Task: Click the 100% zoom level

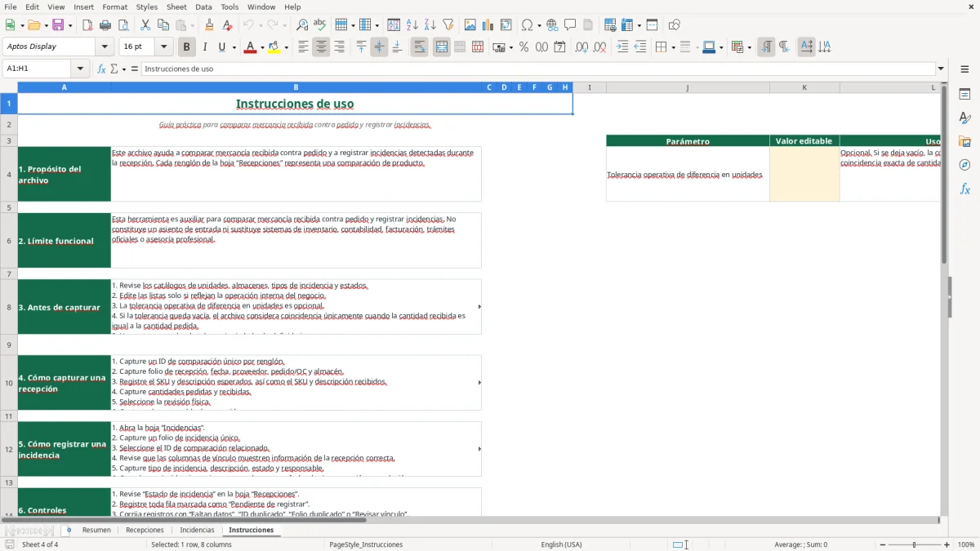Action: [965, 544]
